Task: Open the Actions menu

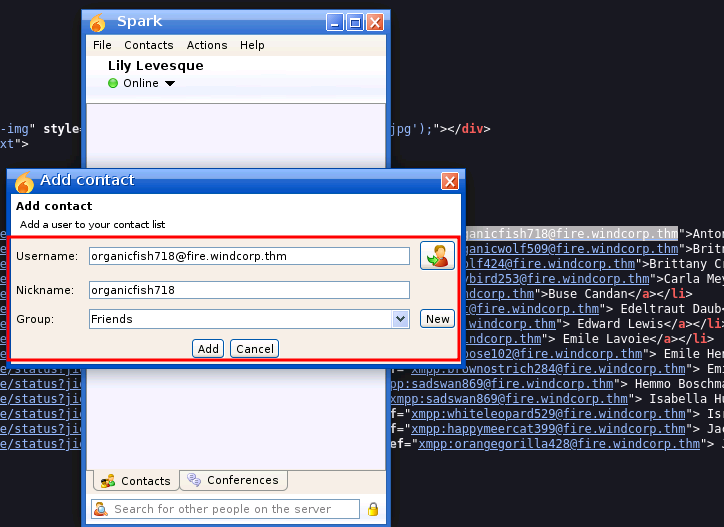Action: tap(207, 45)
